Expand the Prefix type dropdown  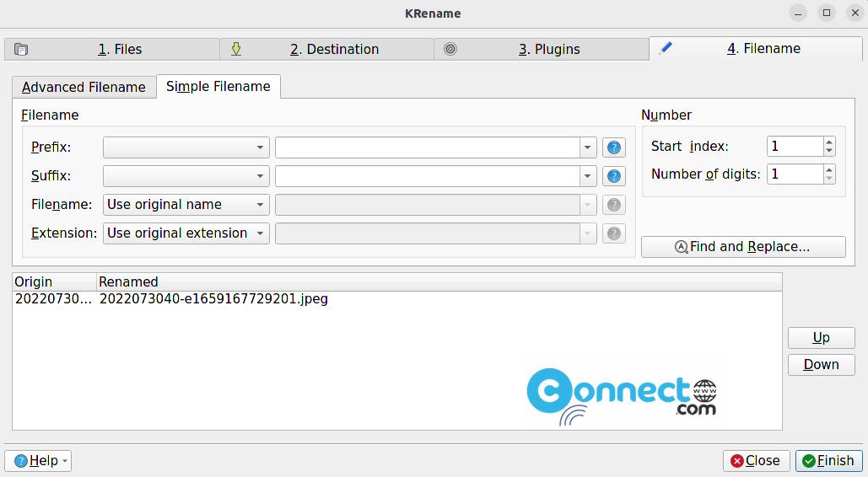coord(186,147)
